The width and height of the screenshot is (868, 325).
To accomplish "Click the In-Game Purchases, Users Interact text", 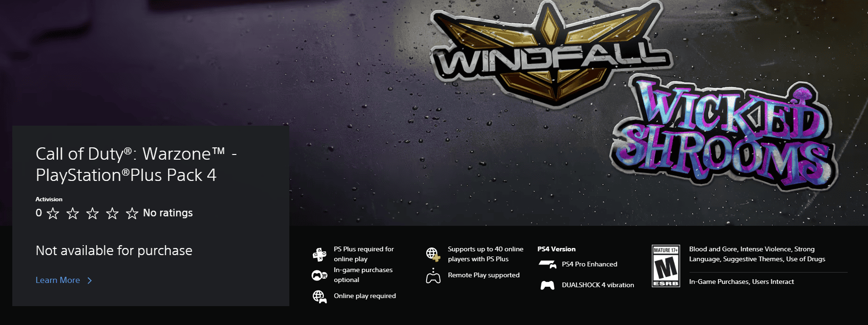I will [742, 282].
